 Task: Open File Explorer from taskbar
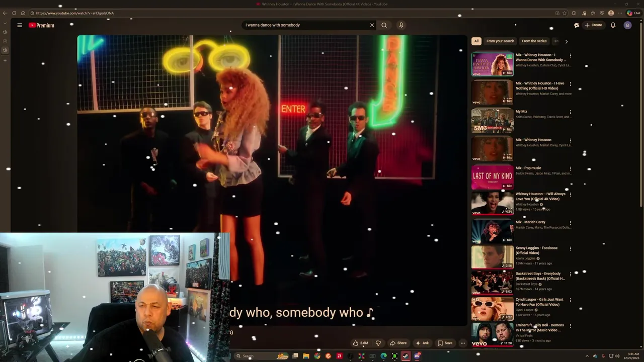pyautogui.click(x=306, y=356)
